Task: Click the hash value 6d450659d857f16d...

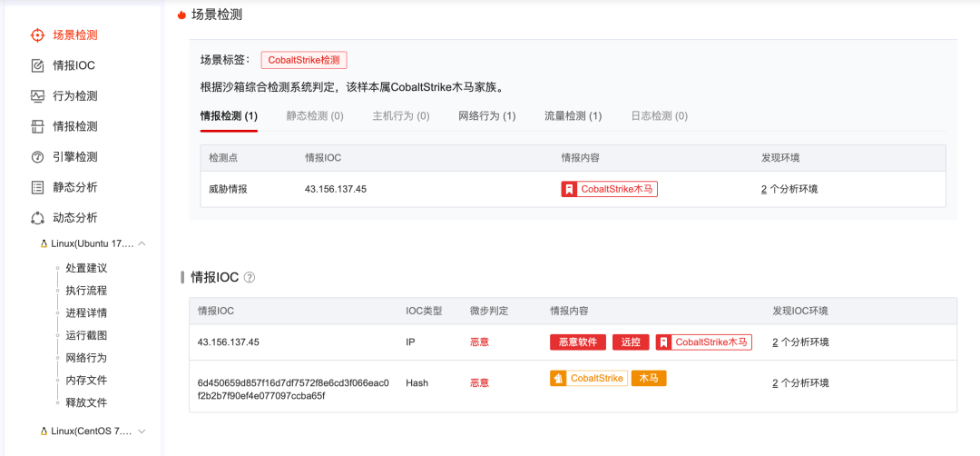Action: (293, 389)
